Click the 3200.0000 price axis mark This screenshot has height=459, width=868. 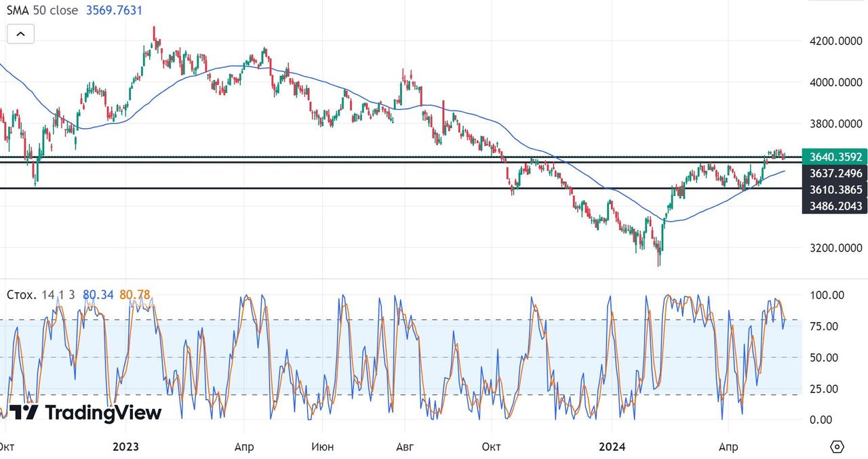tap(834, 248)
